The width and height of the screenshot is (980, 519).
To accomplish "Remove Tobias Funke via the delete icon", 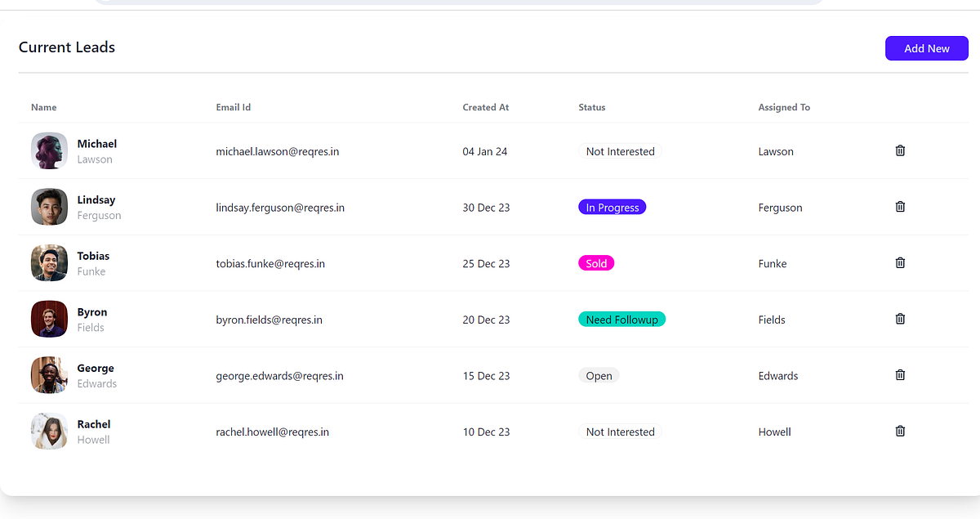I will point(900,262).
